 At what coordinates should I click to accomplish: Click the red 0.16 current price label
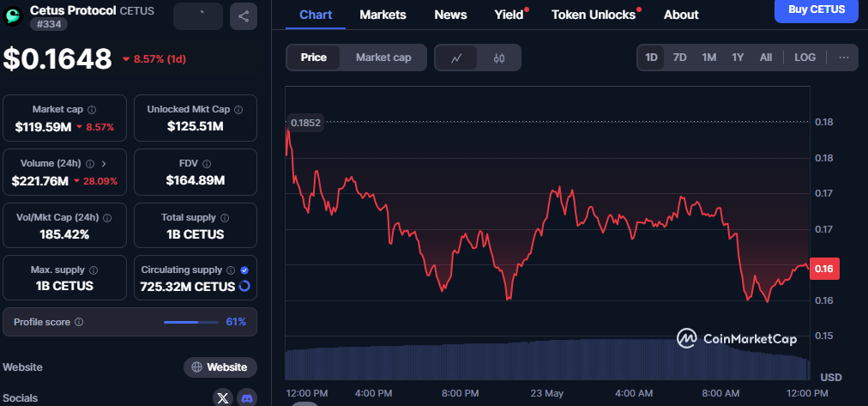click(824, 269)
